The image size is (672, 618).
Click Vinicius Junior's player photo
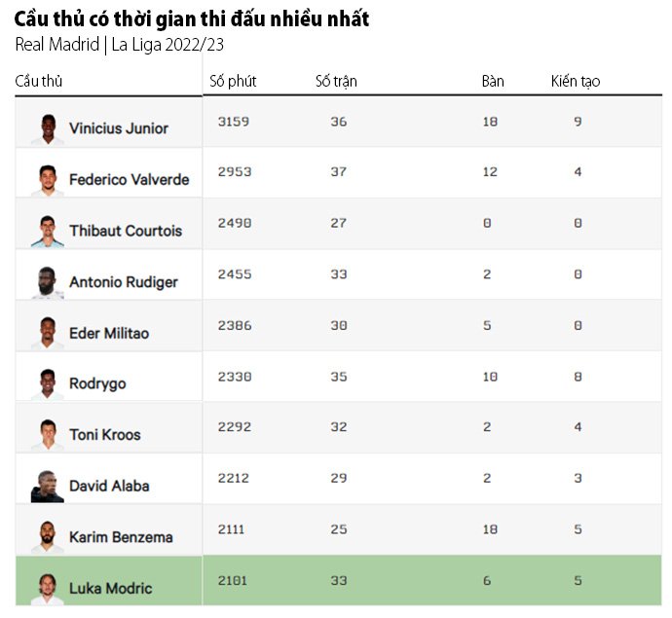[48, 129]
